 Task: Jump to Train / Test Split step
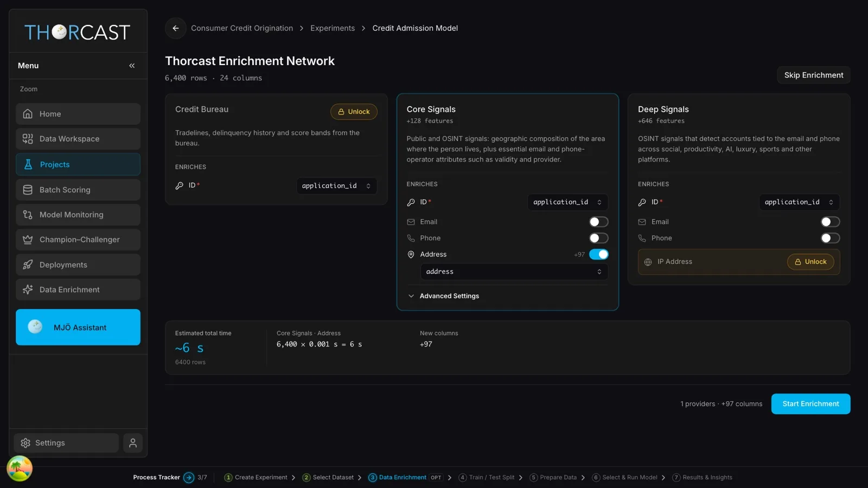487,478
